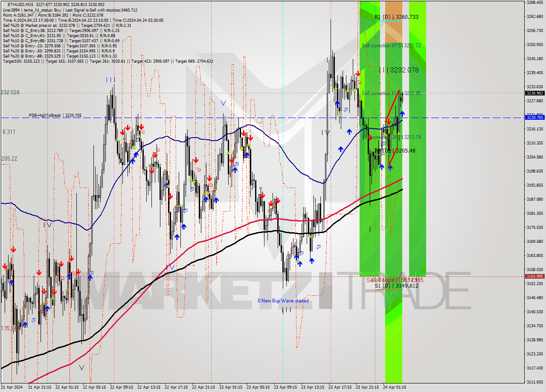Click the '22 Apr 09:15' time axis label

[x=122, y=387]
